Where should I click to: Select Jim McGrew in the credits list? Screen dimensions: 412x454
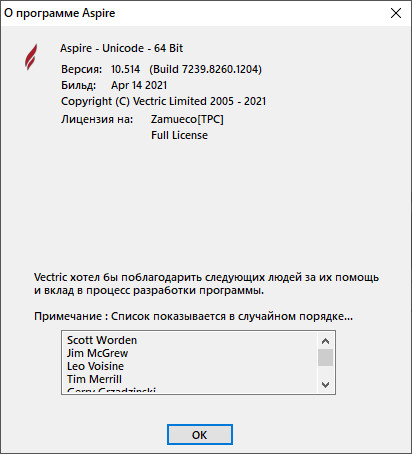97,353
